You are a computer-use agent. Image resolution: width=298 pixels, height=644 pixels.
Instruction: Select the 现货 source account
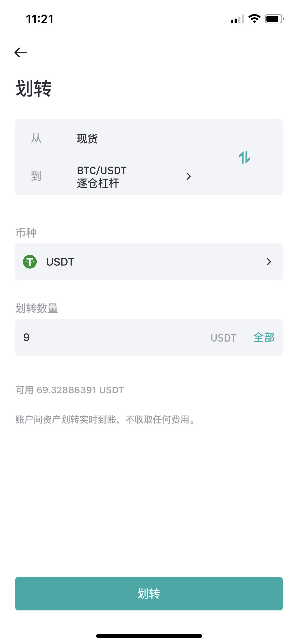[x=87, y=139]
